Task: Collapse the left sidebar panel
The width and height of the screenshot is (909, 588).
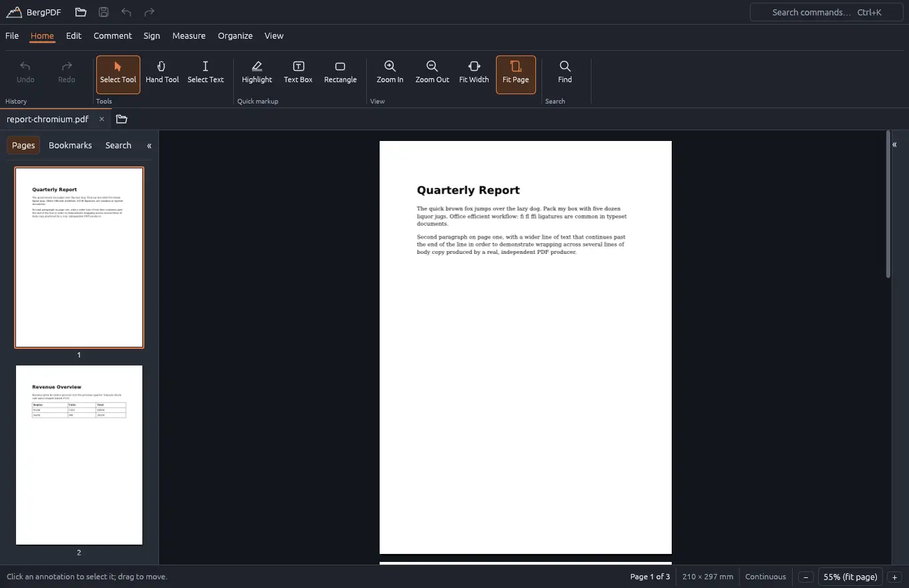Action: pos(149,146)
